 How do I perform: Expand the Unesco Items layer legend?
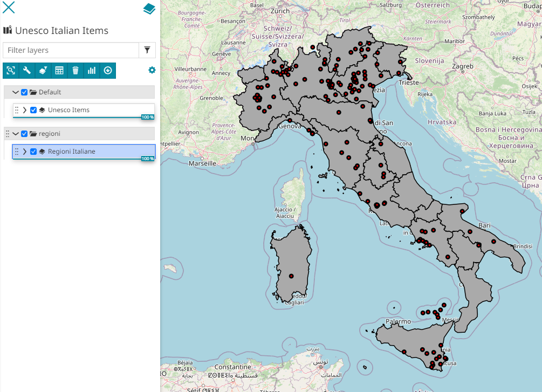click(x=25, y=110)
